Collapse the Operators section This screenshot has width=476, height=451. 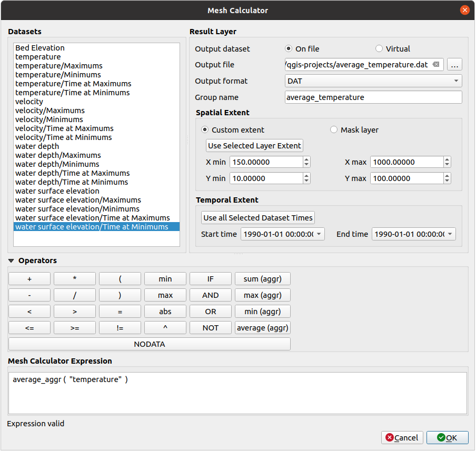12,260
